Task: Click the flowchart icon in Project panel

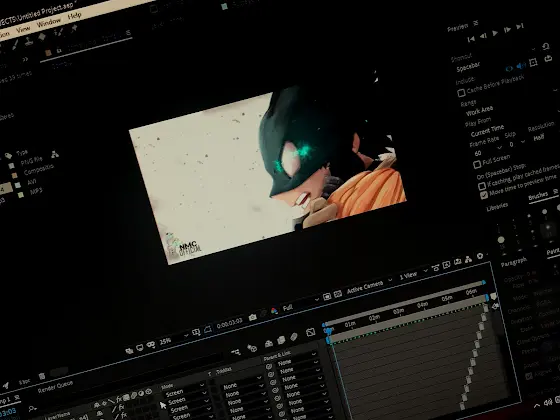Action: pyautogui.click(x=54, y=154)
